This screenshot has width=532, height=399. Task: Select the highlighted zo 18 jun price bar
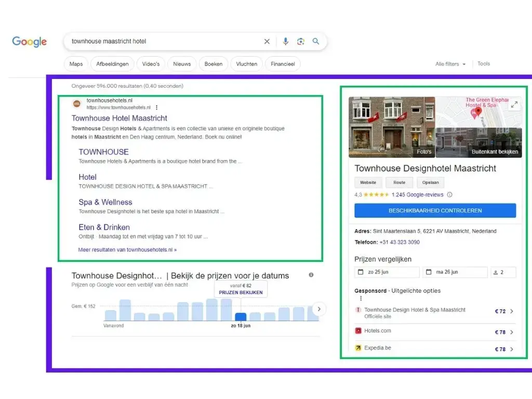[241, 317]
